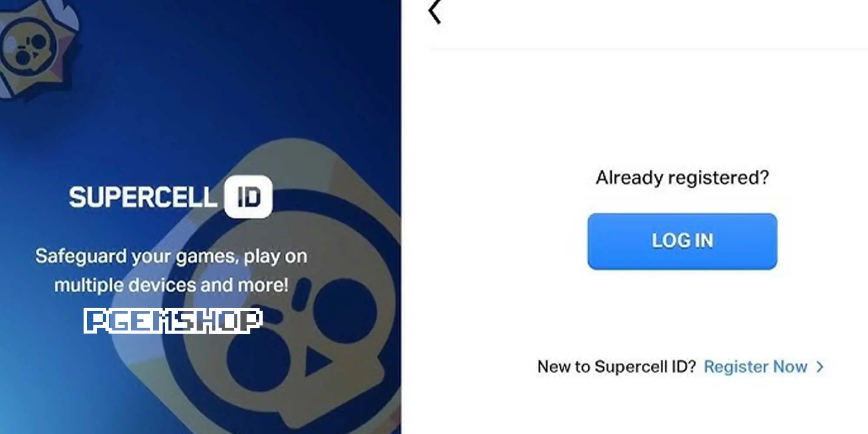
Task: Click the SUPERCELL wordmark
Action: 143,197
